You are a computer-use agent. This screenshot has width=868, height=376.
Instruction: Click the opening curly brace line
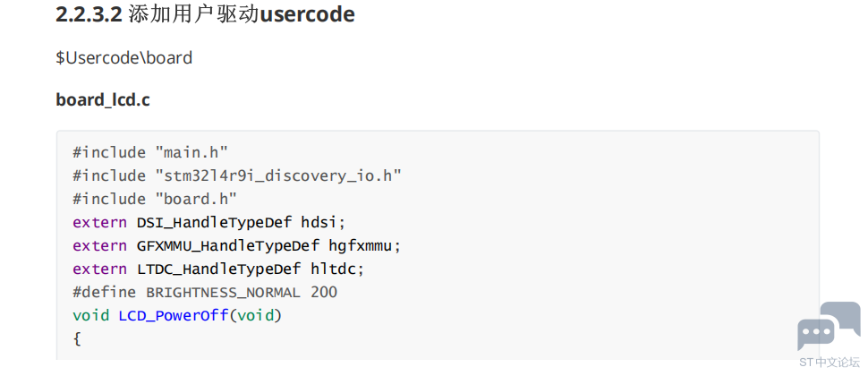77,338
